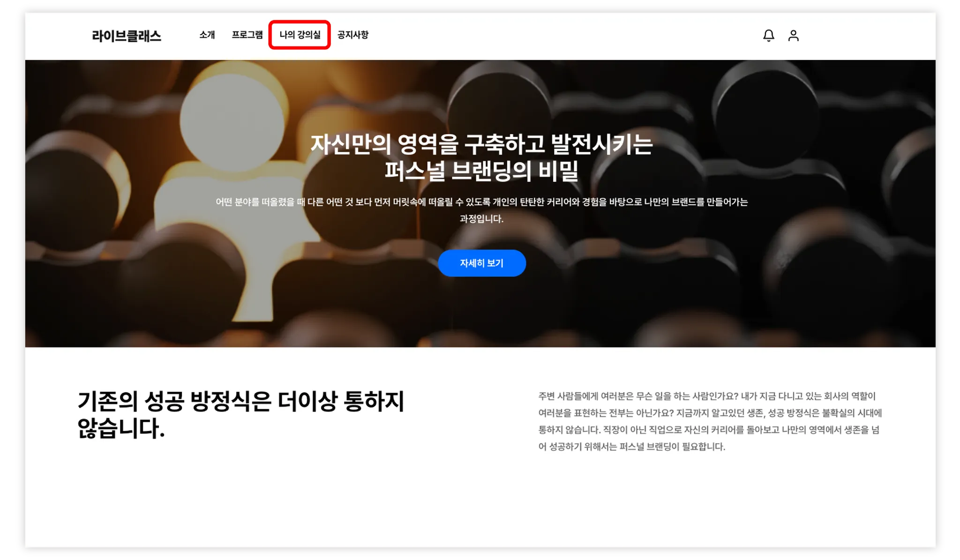
Task: Click the 라이브클래스 logo
Action: click(x=126, y=36)
